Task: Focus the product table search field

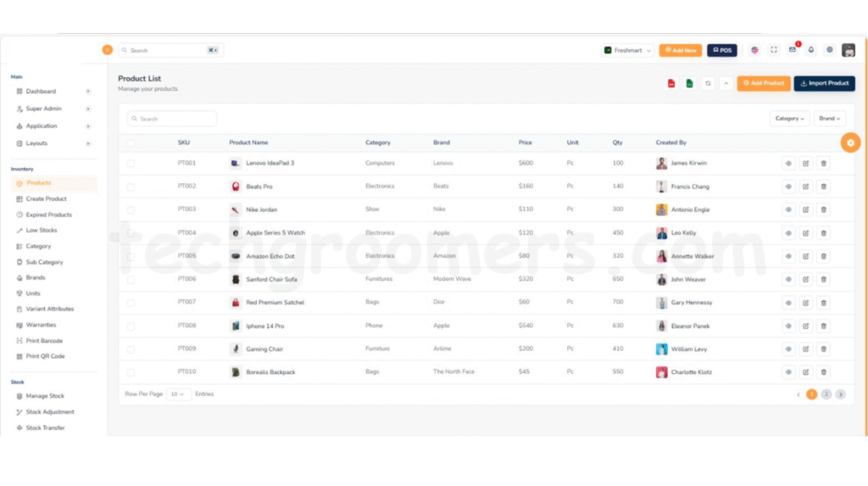Action: click(171, 119)
